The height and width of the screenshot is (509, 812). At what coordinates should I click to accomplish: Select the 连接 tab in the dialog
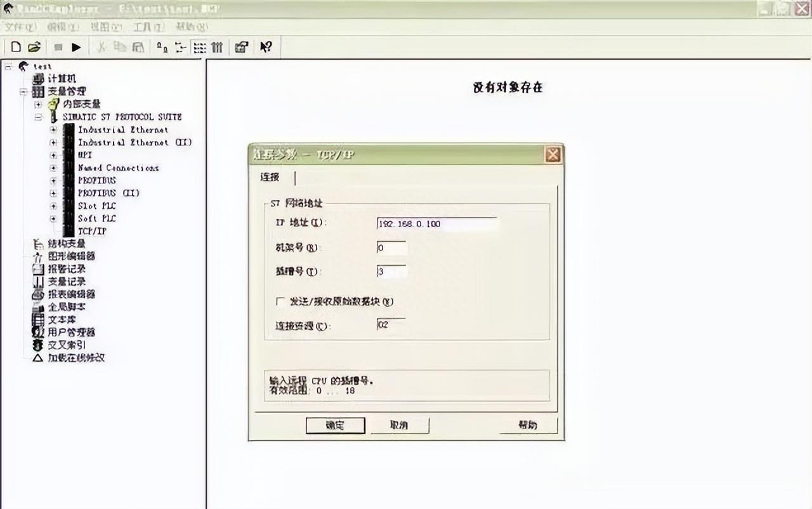pos(270,177)
